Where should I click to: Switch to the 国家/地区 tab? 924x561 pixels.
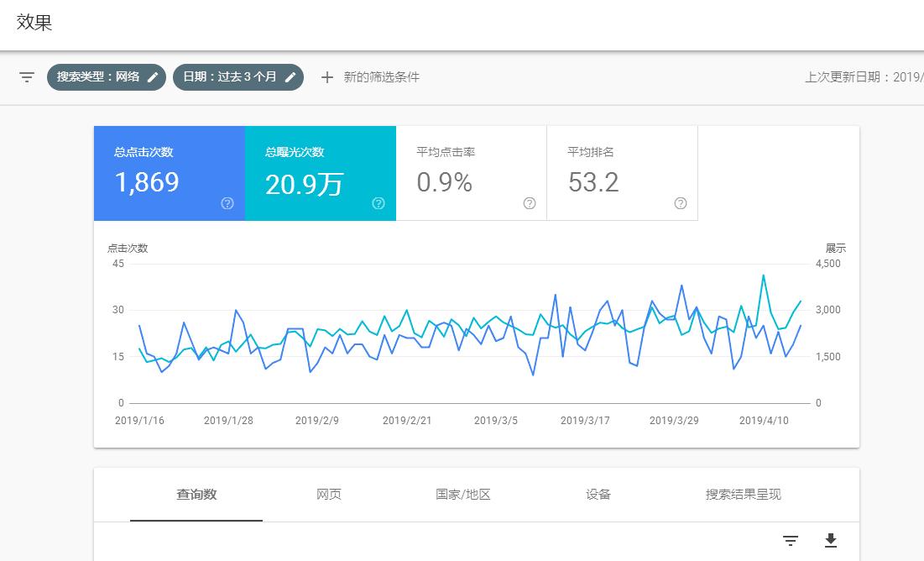463,495
